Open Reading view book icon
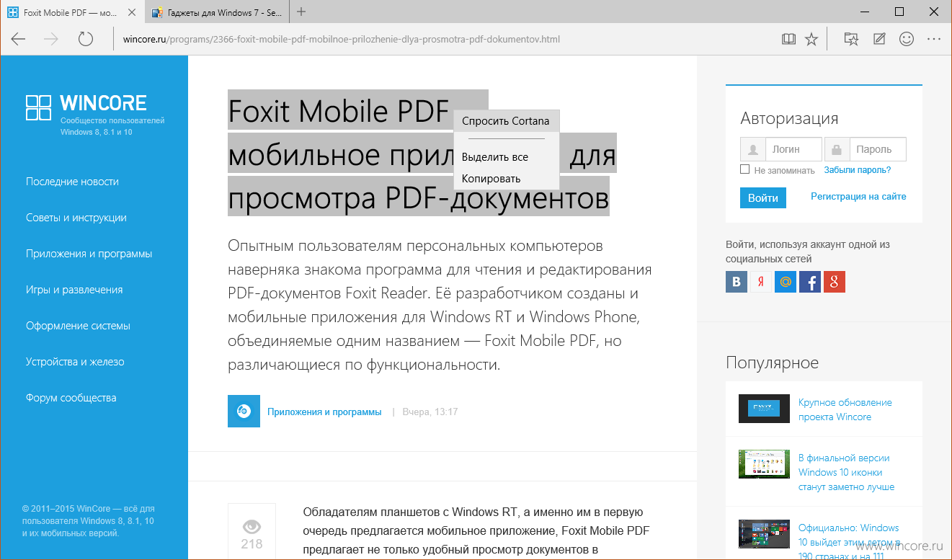Screen dimensions: 952x560 789,39
